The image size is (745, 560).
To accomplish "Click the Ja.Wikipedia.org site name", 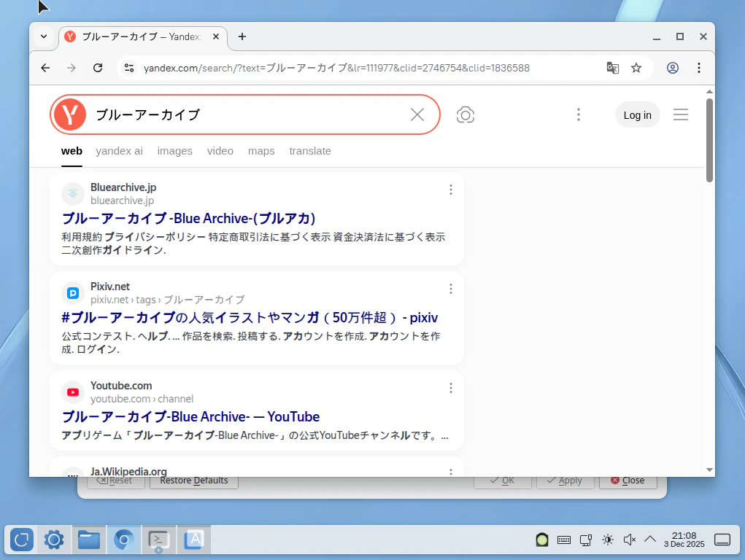I will 128,472.
